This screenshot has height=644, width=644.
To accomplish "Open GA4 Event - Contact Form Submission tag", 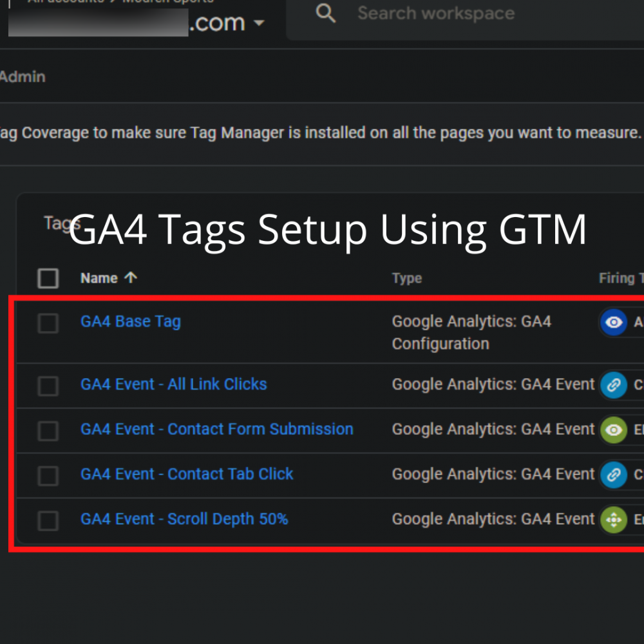I will tap(217, 429).
